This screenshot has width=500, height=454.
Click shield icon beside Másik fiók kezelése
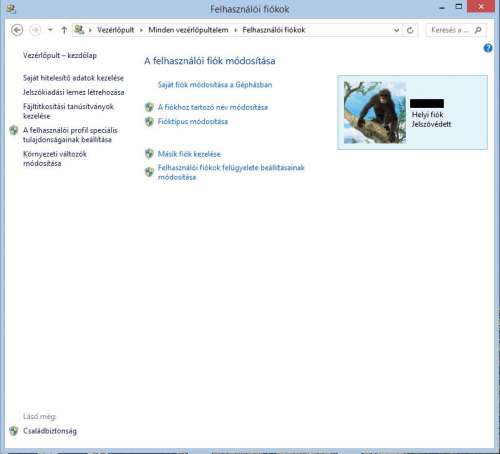tap(149, 154)
